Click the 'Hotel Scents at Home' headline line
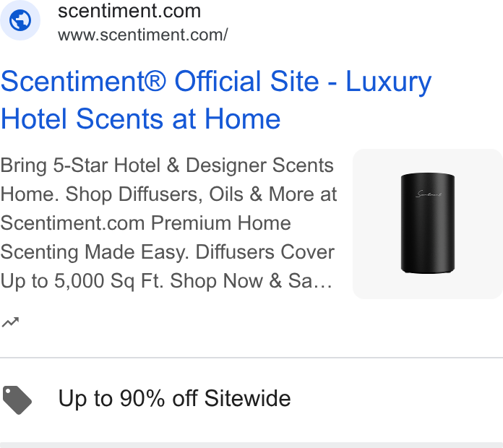The width and height of the screenshot is (503, 448). coord(140,119)
